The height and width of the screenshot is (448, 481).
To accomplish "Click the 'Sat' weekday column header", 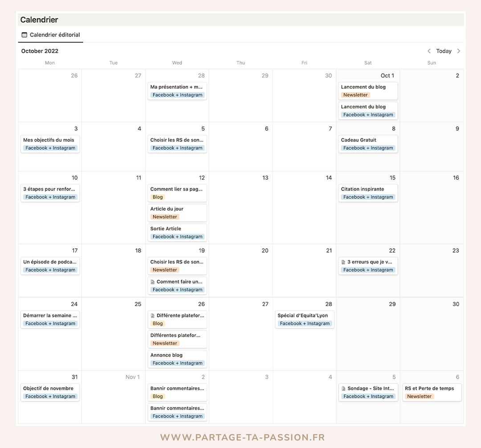I will [x=368, y=63].
